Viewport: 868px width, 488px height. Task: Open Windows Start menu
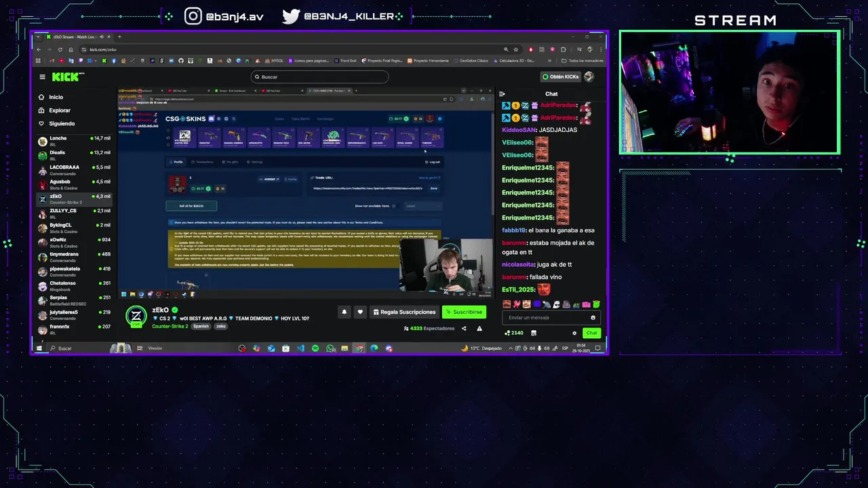(x=39, y=348)
